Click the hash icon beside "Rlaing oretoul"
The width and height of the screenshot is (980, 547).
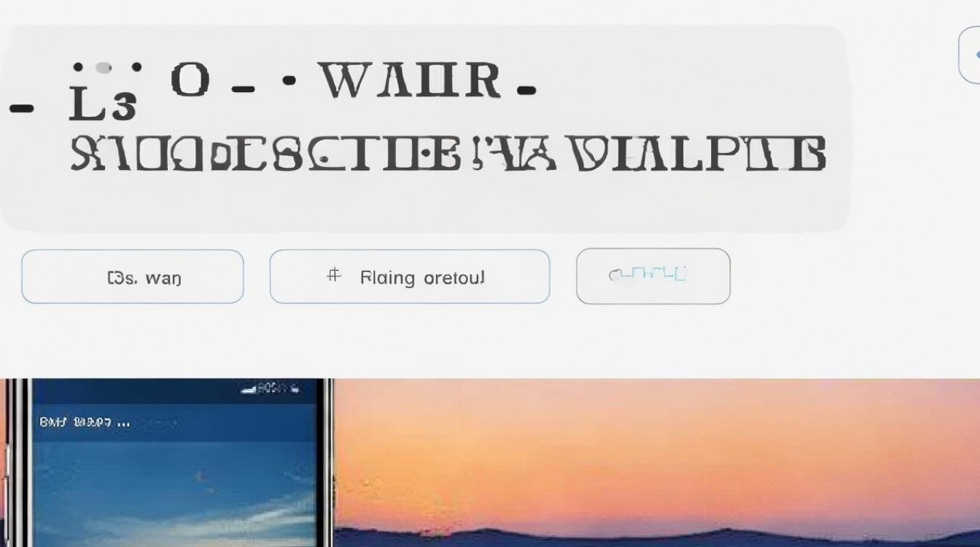point(333,276)
